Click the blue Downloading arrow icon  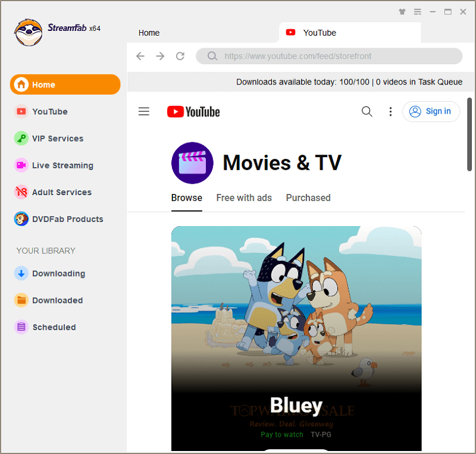21,273
